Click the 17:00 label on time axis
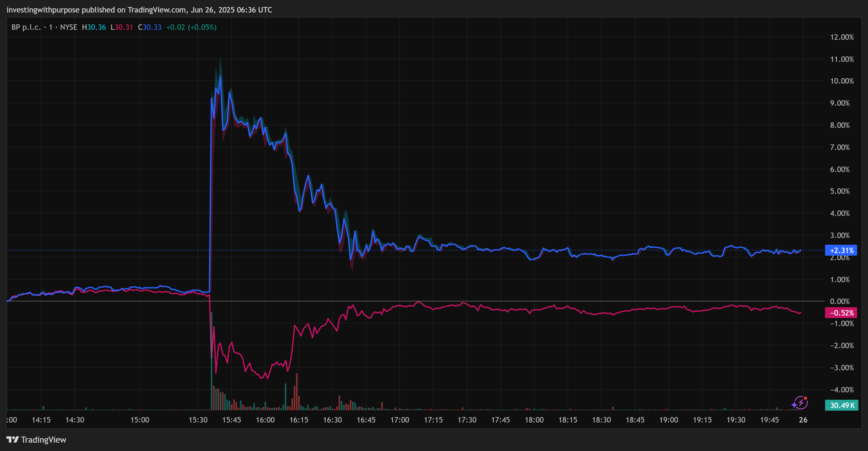The width and height of the screenshot is (868, 451). tap(400, 420)
